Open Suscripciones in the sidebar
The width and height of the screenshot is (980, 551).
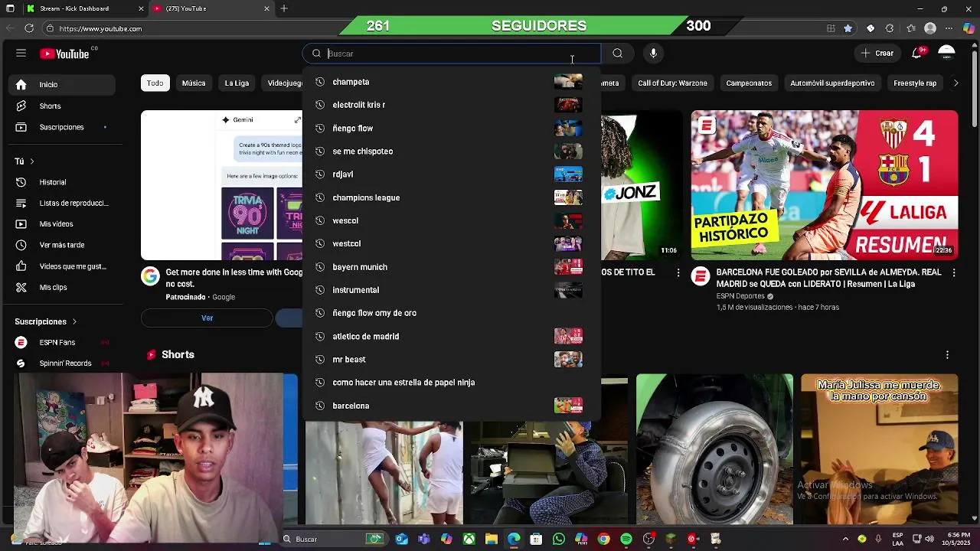(x=61, y=127)
